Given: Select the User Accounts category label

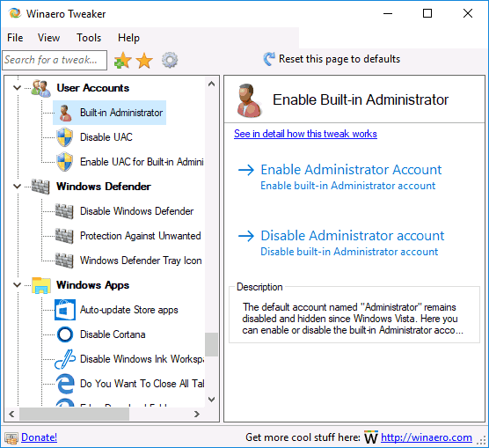Looking at the screenshot, I should [92, 88].
